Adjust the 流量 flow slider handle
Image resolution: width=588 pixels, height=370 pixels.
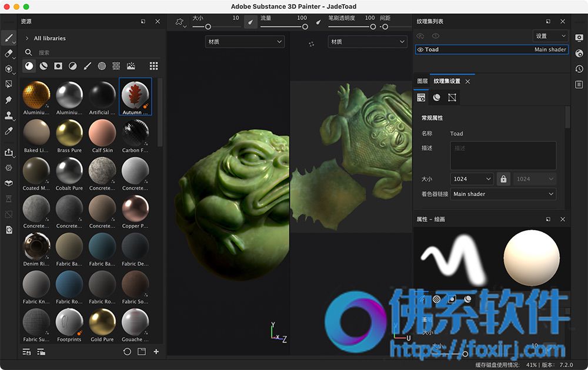click(x=305, y=26)
